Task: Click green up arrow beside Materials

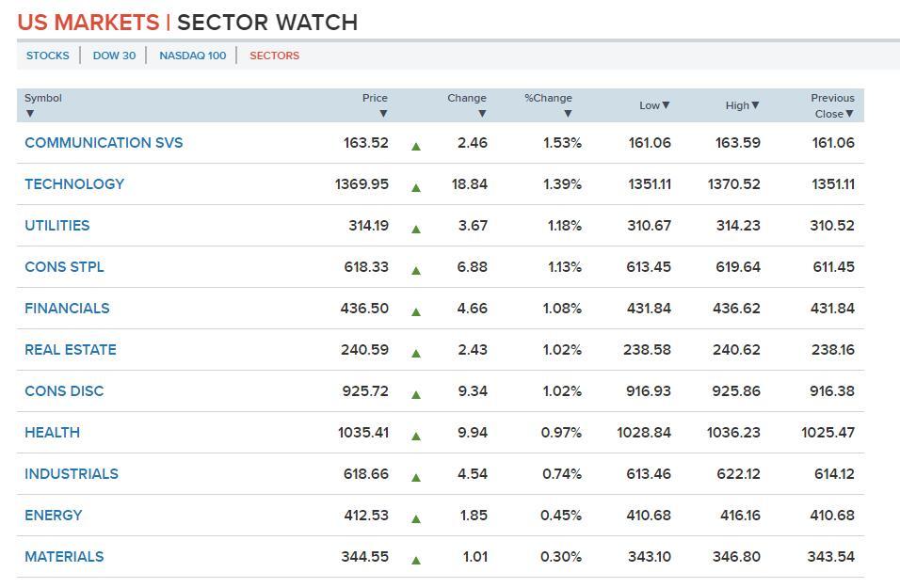Action: (416, 560)
